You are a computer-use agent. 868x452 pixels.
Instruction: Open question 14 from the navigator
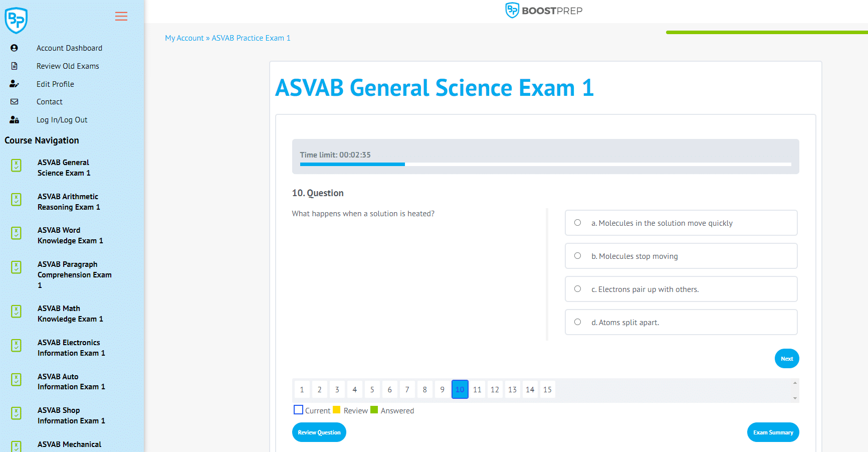click(x=530, y=389)
